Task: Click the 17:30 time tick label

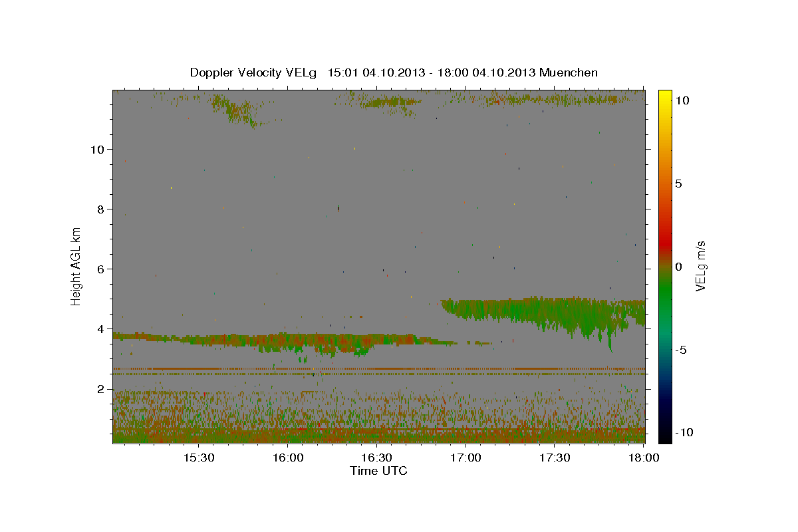Action: pos(555,458)
